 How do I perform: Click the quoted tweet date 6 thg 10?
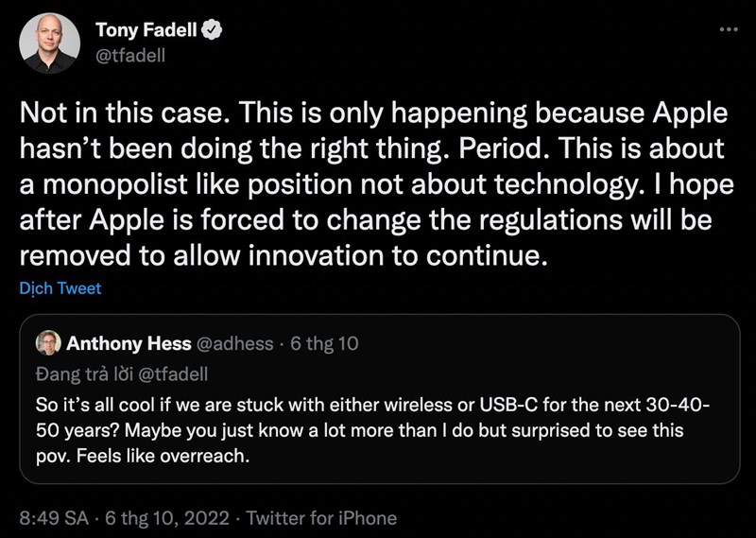click(x=324, y=343)
